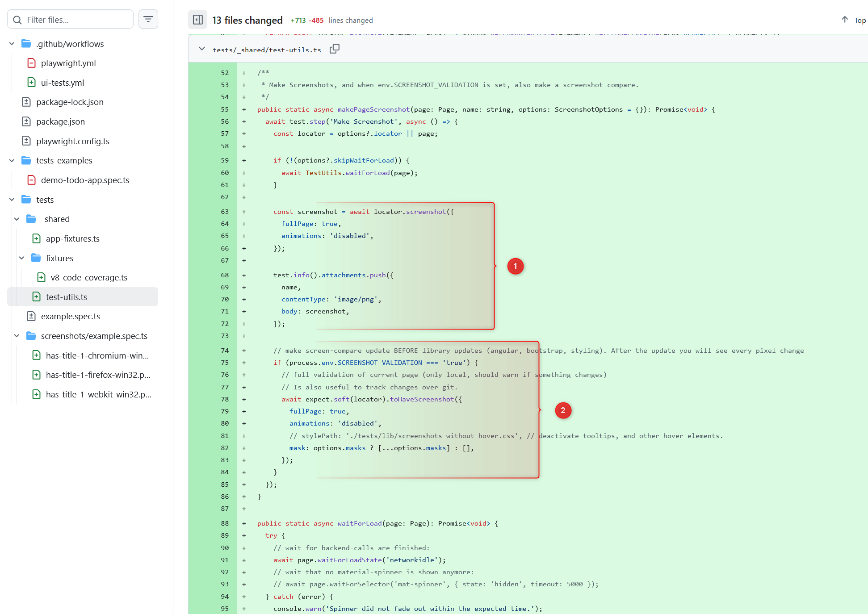Click the filter options icon beside the search box
This screenshot has height=614, width=868.
[148, 19]
